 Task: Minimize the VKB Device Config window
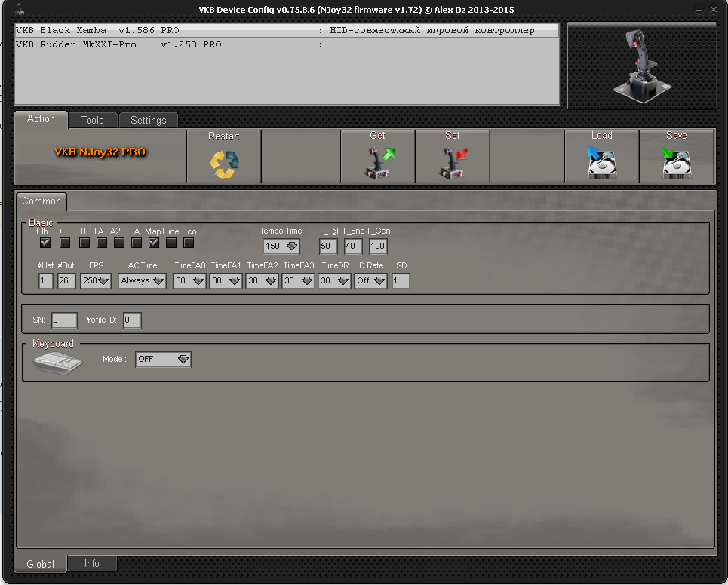(x=699, y=10)
